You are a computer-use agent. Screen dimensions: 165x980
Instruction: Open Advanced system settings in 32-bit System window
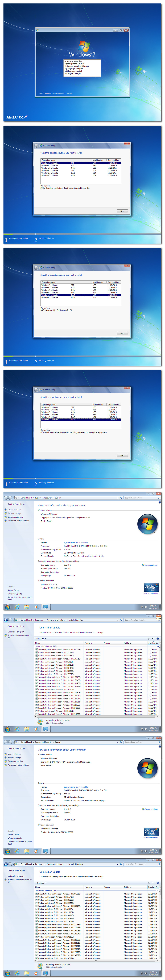point(18,520)
